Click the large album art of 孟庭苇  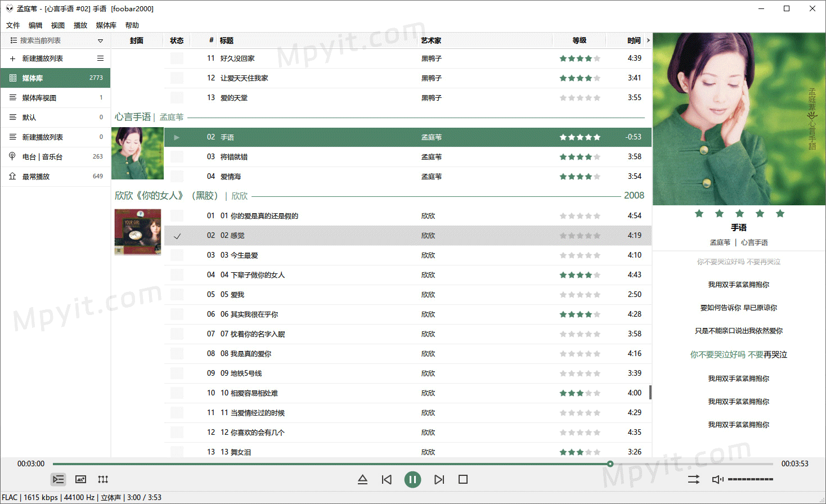739,119
